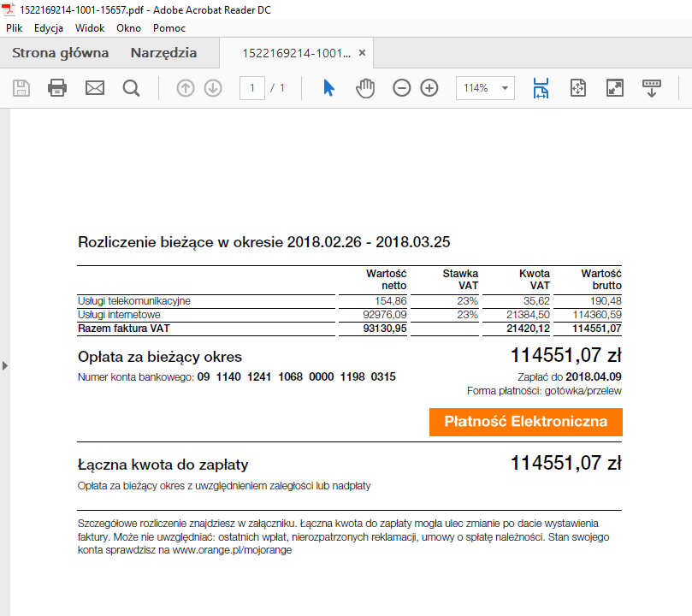The image size is (692, 616).
Task: Print the document using printer icon
Action: coord(57,88)
